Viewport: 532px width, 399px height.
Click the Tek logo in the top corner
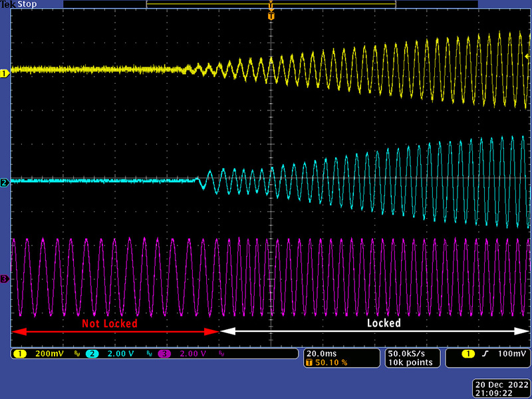coord(8,4)
